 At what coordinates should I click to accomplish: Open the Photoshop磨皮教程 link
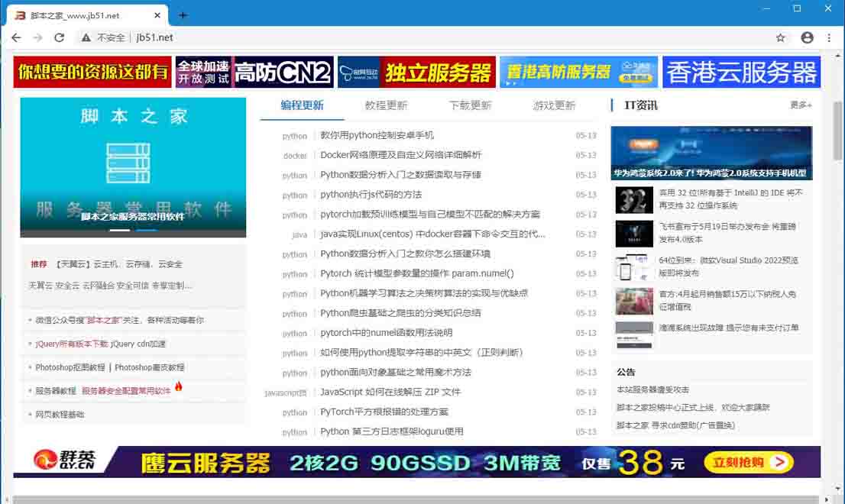coord(149,367)
